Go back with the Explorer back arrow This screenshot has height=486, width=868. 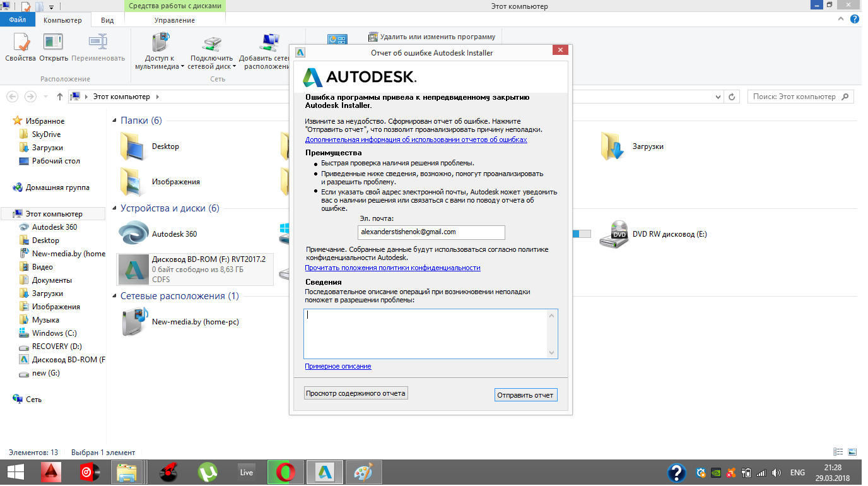pyautogui.click(x=12, y=97)
